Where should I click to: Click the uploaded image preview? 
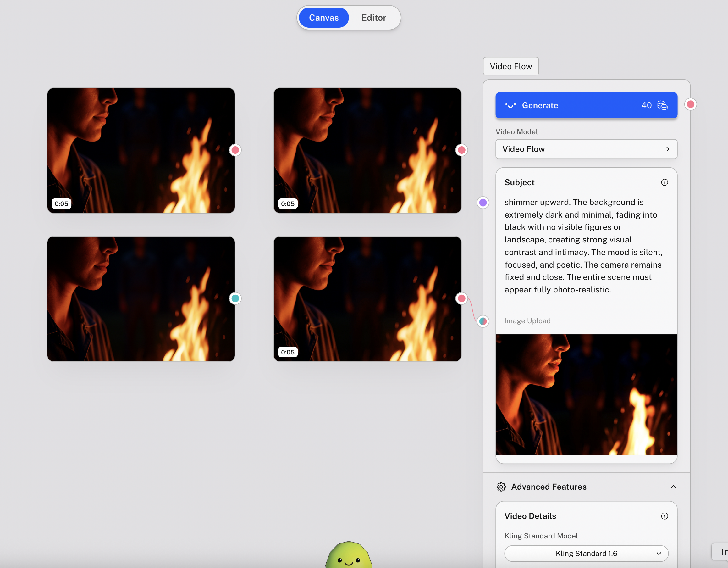point(586,395)
